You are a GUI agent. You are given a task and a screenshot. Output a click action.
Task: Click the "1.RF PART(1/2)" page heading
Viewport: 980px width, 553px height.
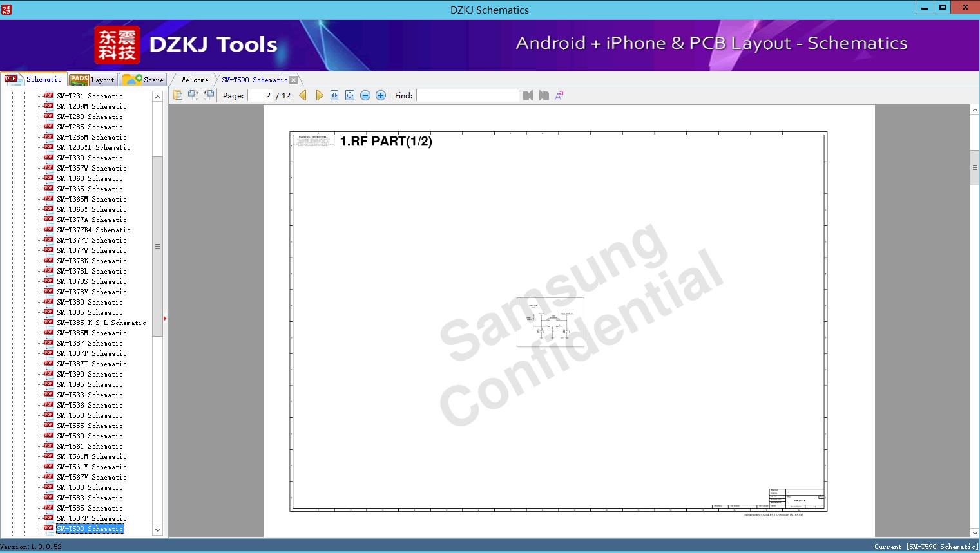pos(386,142)
